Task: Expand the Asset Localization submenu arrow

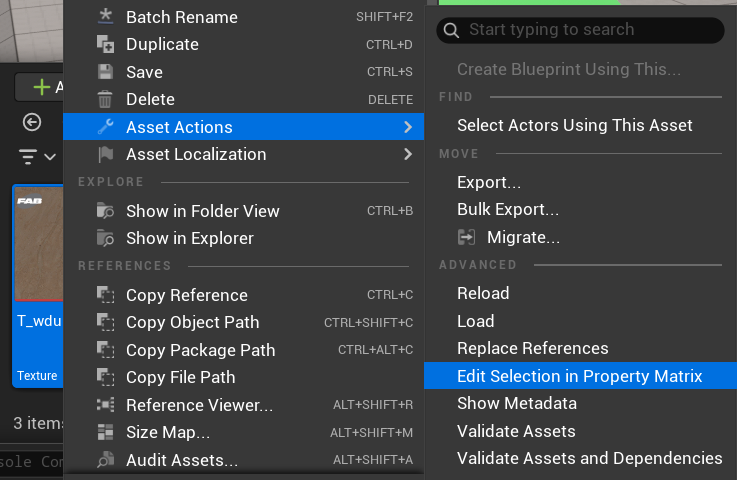Action: [408, 154]
